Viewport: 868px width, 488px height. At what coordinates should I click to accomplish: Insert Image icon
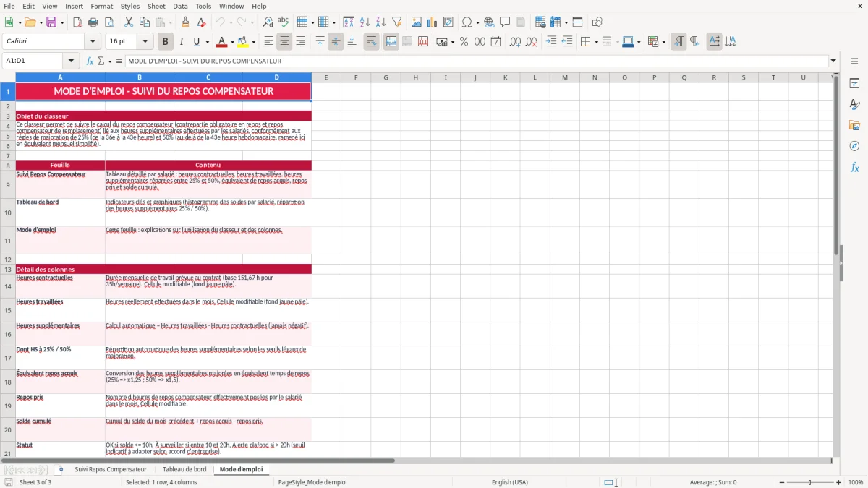pyautogui.click(x=417, y=22)
